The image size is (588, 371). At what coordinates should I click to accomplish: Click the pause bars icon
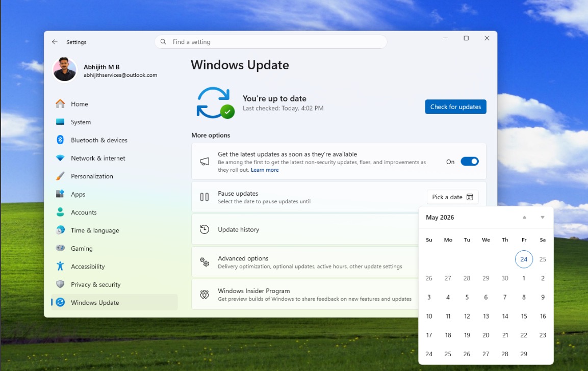204,197
